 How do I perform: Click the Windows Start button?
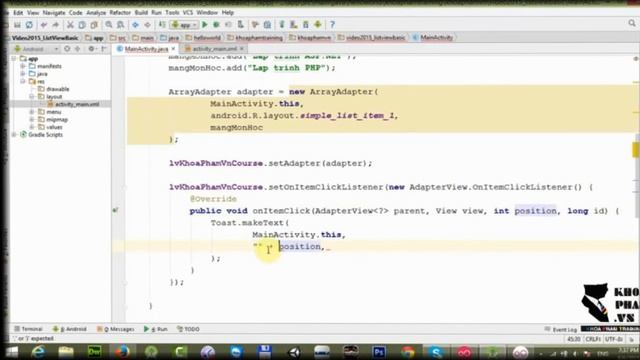[x=11, y=352]
